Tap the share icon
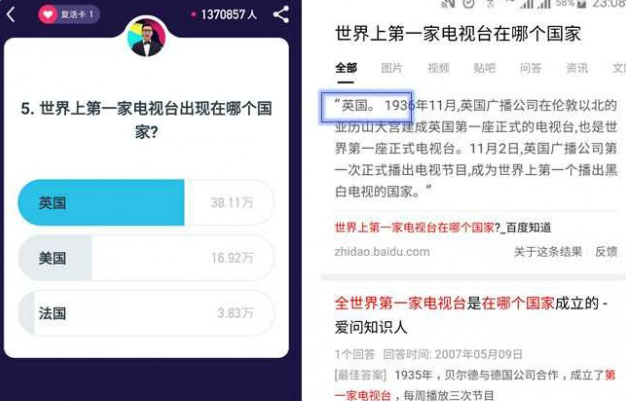 point(281,15)
